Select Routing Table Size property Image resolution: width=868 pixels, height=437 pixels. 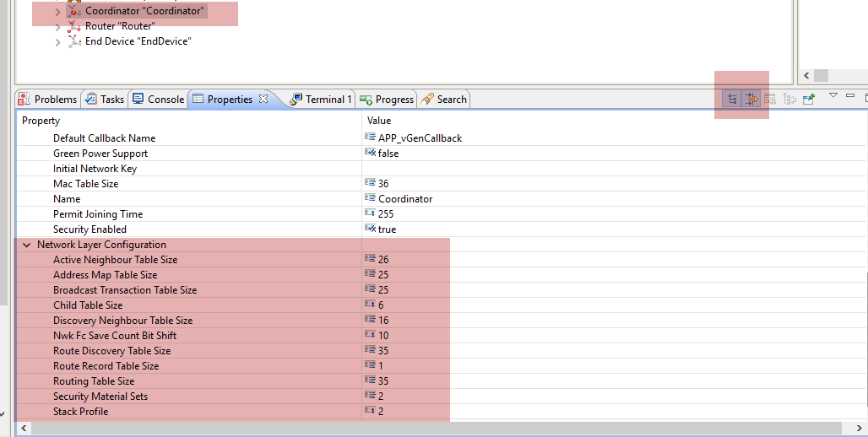(94, 381)
